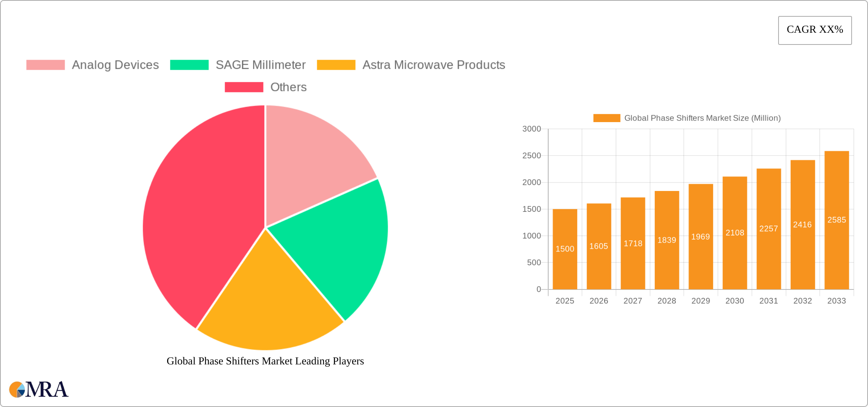Viewport: 868px width, 407px height.
Task: Click the Astra Microwave Products legend label
Action: point(434,65)
